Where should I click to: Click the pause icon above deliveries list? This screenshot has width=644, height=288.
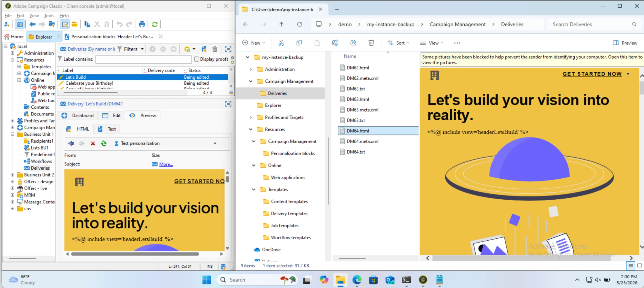point(163,49)
